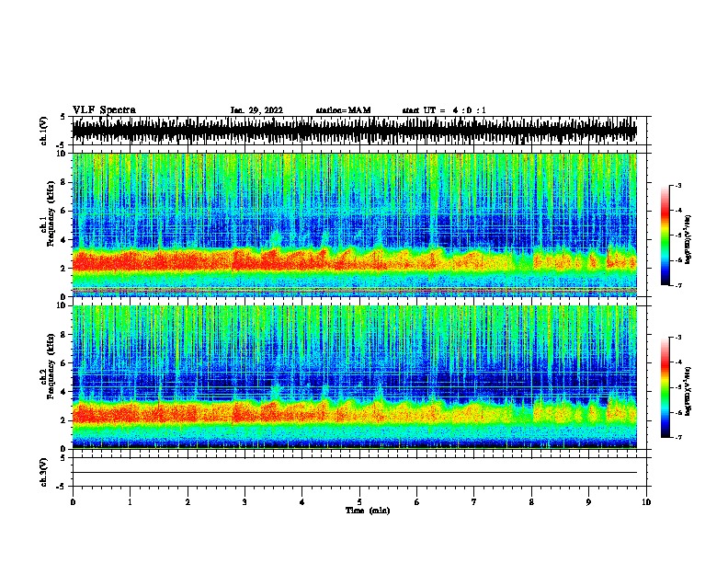
Task: Click the "station=MAM" label
Action: tap(343, 110)
